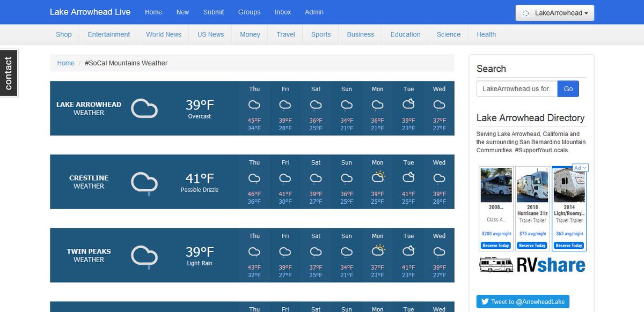Click Twin Peaks Tuesday partly cloudy night icon
Screen dimensions: 644x312
408,250
